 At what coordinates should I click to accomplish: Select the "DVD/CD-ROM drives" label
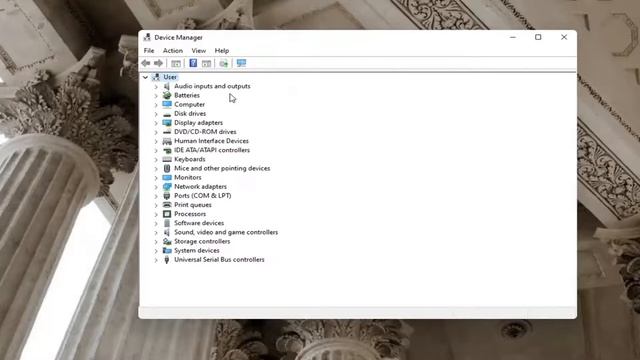pos(205,132)
